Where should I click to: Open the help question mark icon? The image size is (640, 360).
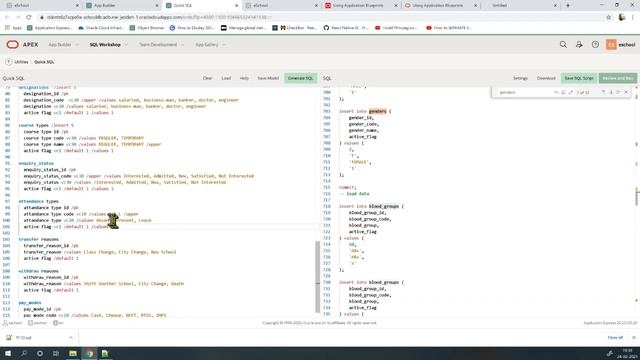595,44
